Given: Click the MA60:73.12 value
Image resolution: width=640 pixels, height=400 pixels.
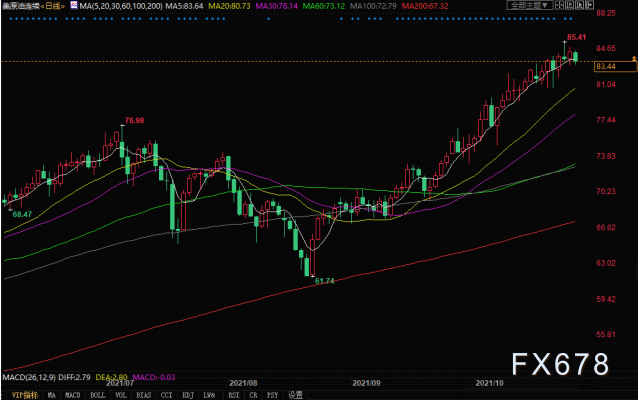Looking at the screenshot, I should click(x=324, y=6).
